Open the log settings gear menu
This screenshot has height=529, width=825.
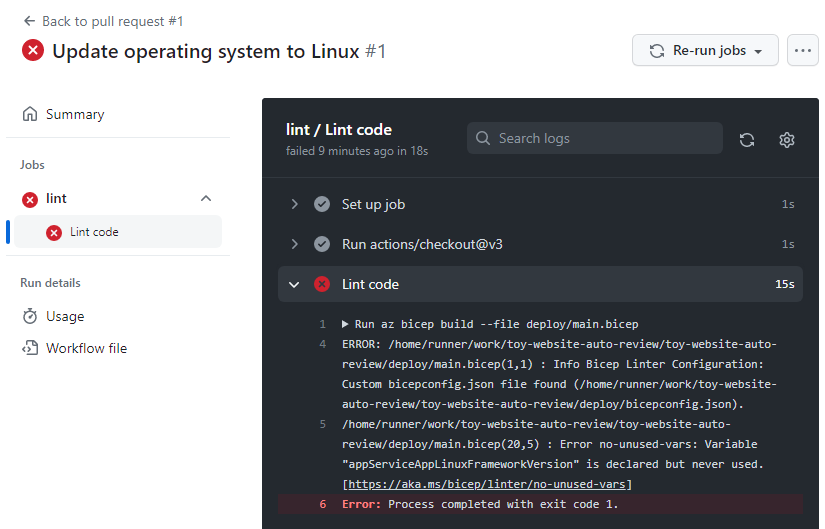[x=787, y=140]
